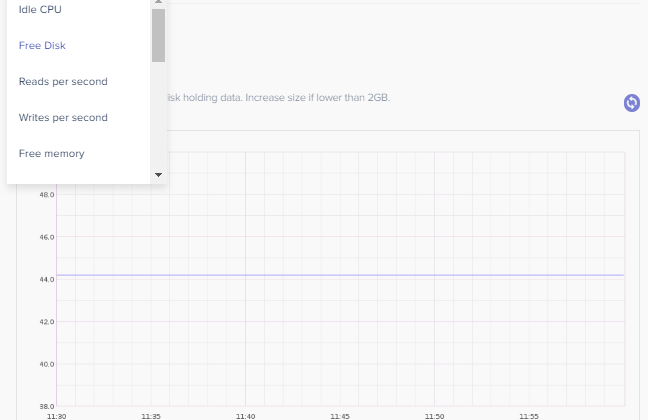Click the 11:55 time axis label
This screenshot has height=420, width=648.
pos(529,416)
